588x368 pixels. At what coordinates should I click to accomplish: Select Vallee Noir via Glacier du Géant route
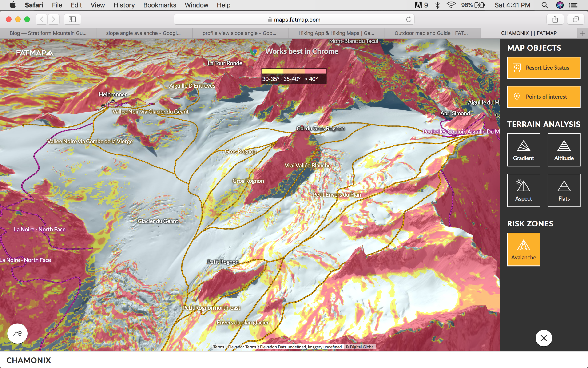pos(151,111)
